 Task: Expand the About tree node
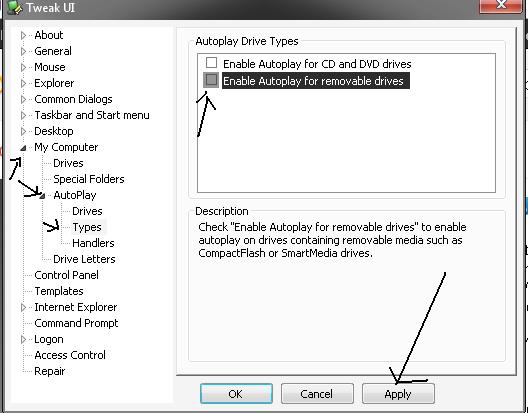(x=23, y=35)
